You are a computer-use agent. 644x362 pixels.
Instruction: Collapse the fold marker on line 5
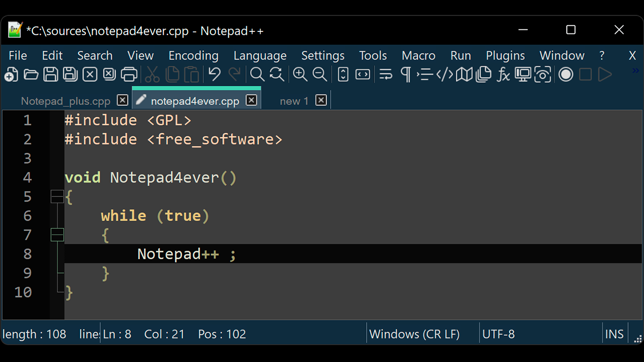click(57, 196)
